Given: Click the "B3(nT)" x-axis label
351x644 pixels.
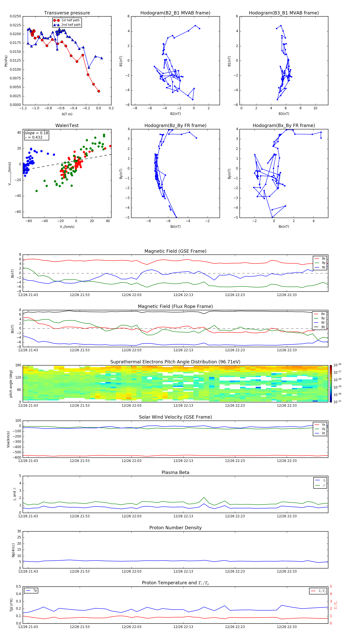Looking at the screenshot, I should (x=284, y=114).
